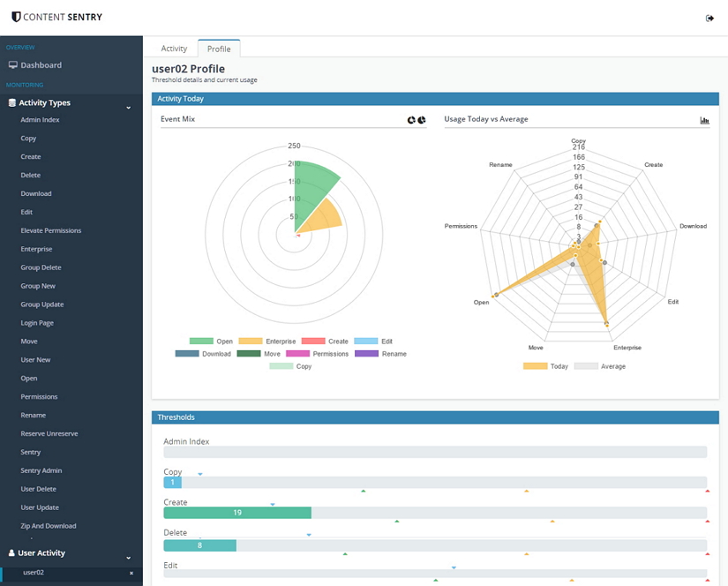Screen dimensions: 728x586
Task: Toggle the Average series in the radar chart legend
Action: pos(599,366)
